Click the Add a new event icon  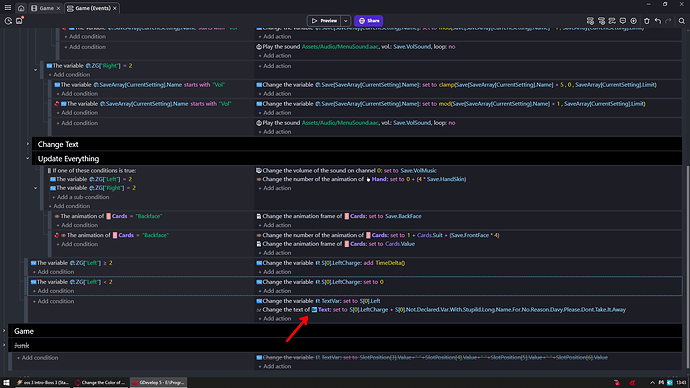pos(590,21)
